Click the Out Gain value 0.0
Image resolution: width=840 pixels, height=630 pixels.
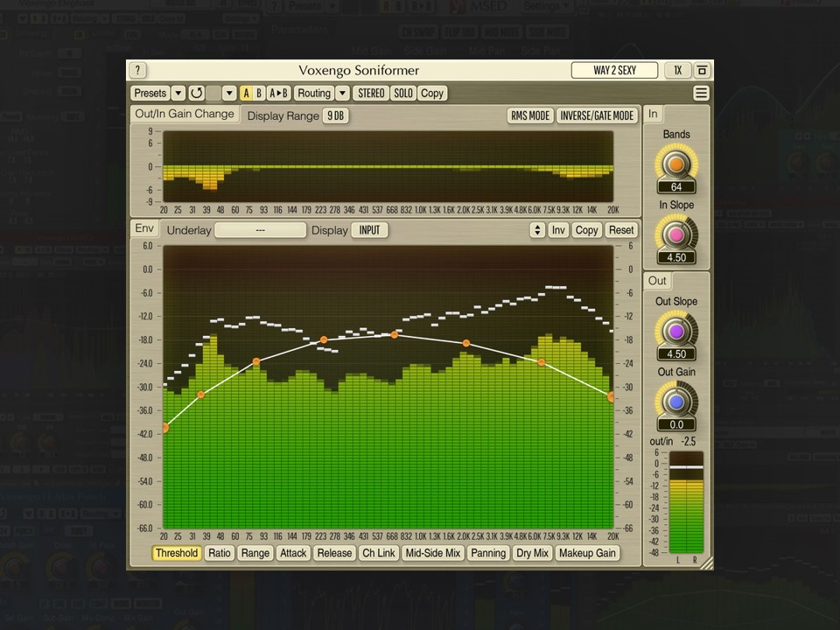676,425
